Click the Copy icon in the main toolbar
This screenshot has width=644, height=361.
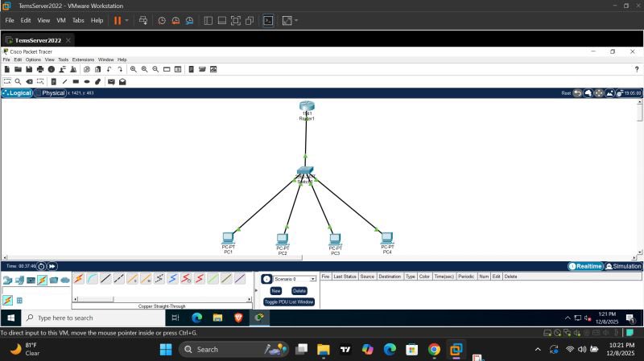tap(87, 69)
